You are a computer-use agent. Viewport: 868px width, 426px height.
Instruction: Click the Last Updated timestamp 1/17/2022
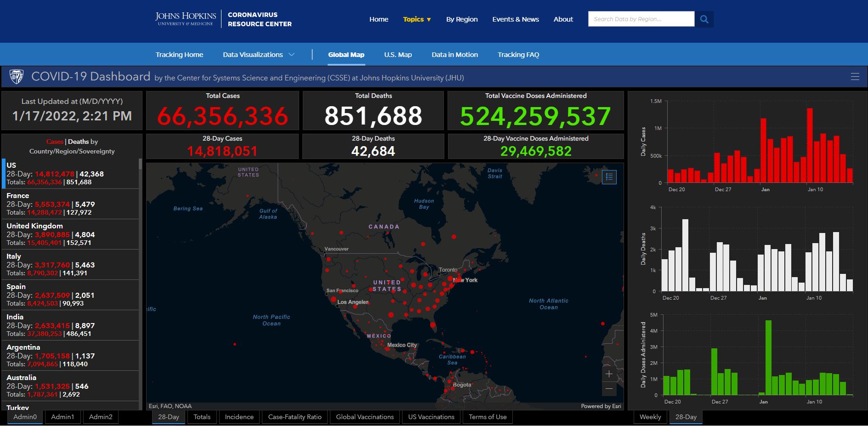72,116
